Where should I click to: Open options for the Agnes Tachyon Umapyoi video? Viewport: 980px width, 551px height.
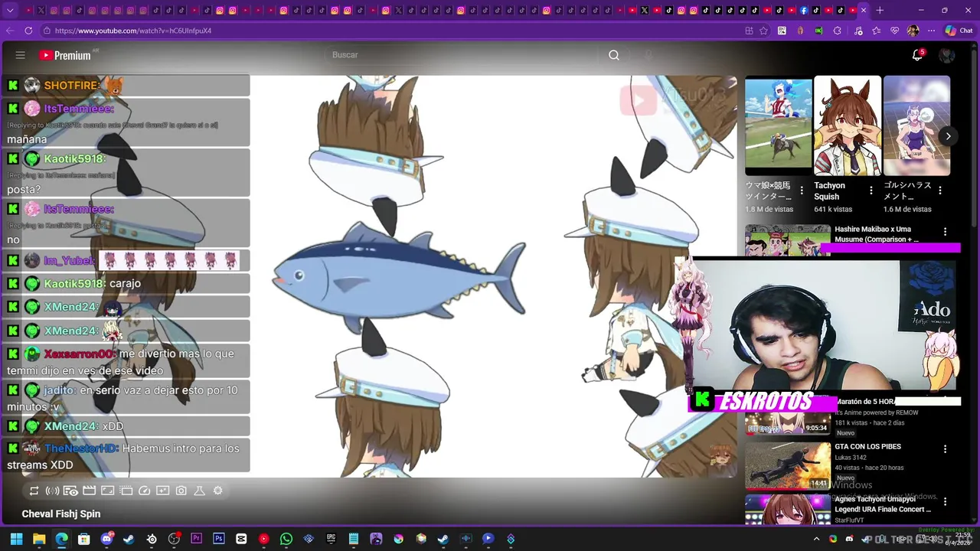point(945,501)
